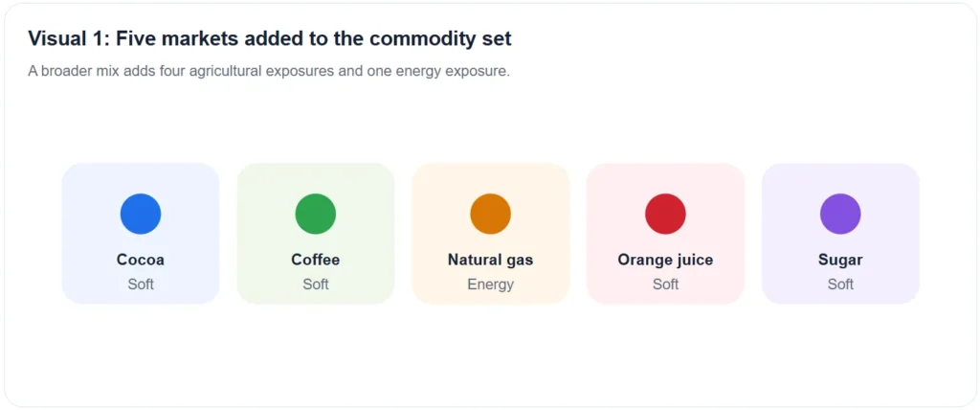980x410 pixels.
Task: Click the purple Sugar circle icon
Action: click(840, 214)
